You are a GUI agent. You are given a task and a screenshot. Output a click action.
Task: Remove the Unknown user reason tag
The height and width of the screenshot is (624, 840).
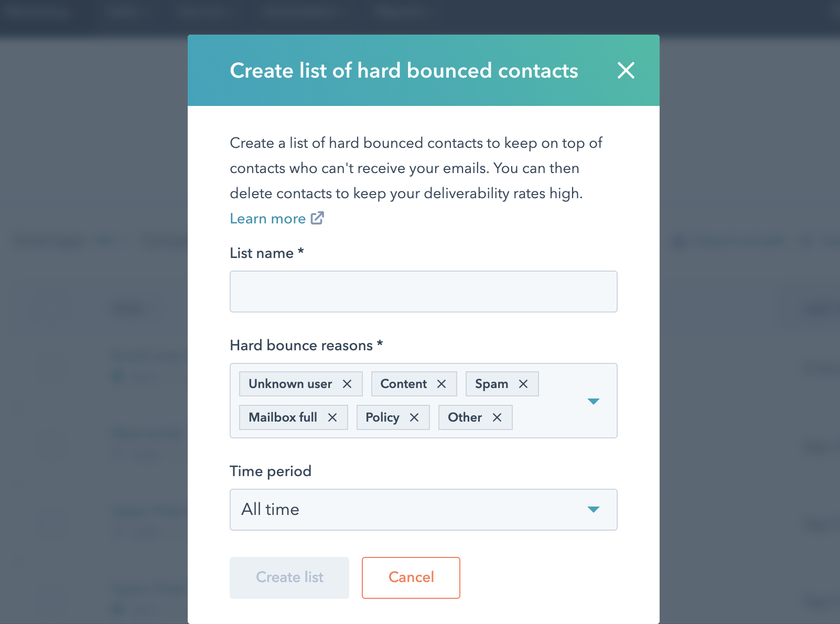pos(347,384)
